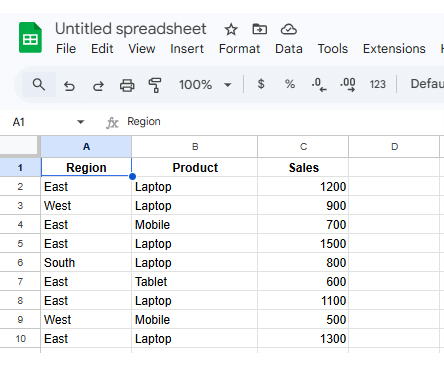Open the Data menu
This screenshot has height=366, width=444.
(x=289, y=49)
